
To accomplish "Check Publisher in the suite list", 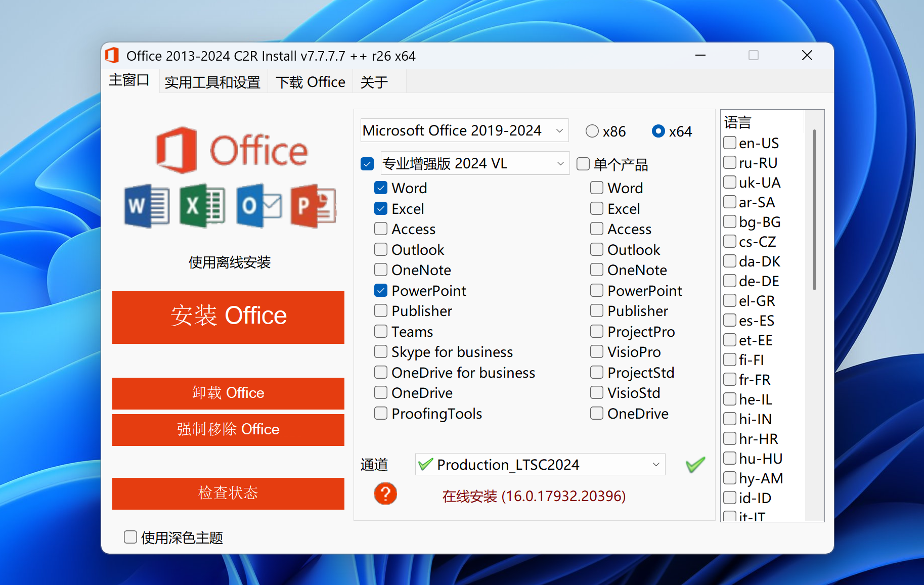I will 381,310.
